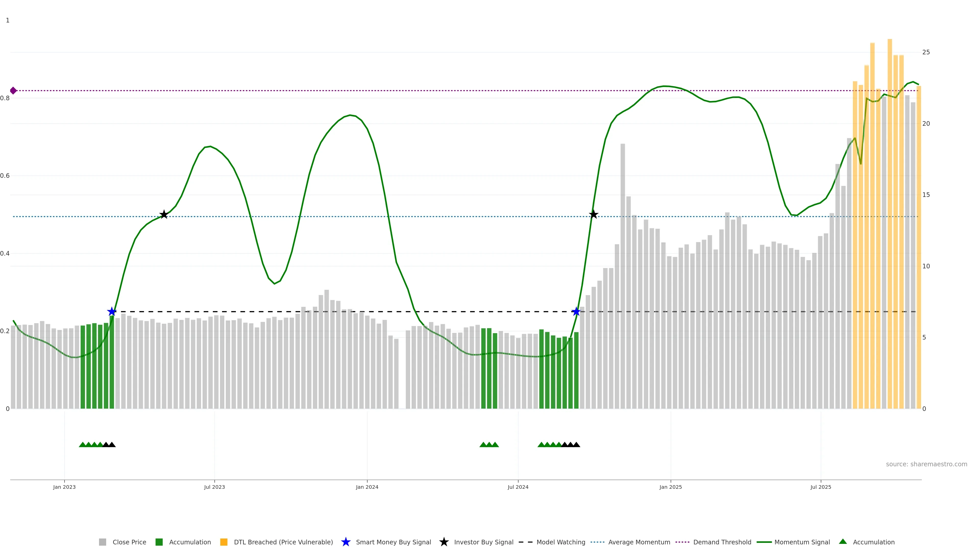
Task: Click the blue star icon in legend
Action: 346,542
